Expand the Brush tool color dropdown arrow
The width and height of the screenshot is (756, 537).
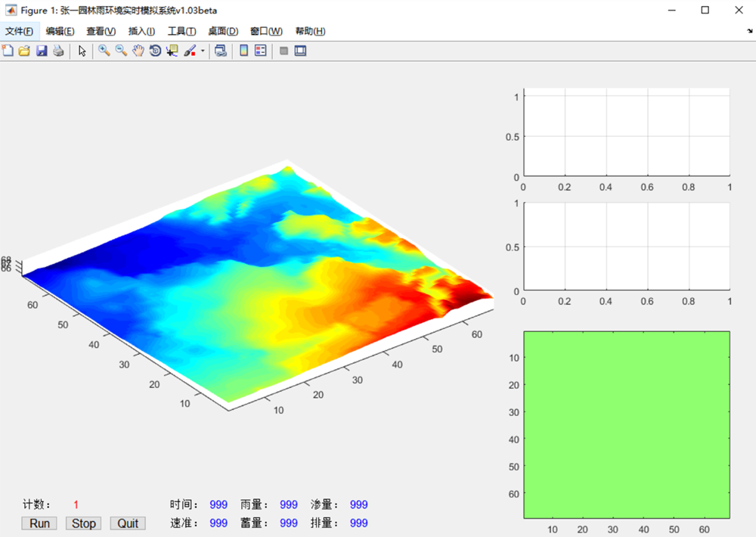(203, 51)
